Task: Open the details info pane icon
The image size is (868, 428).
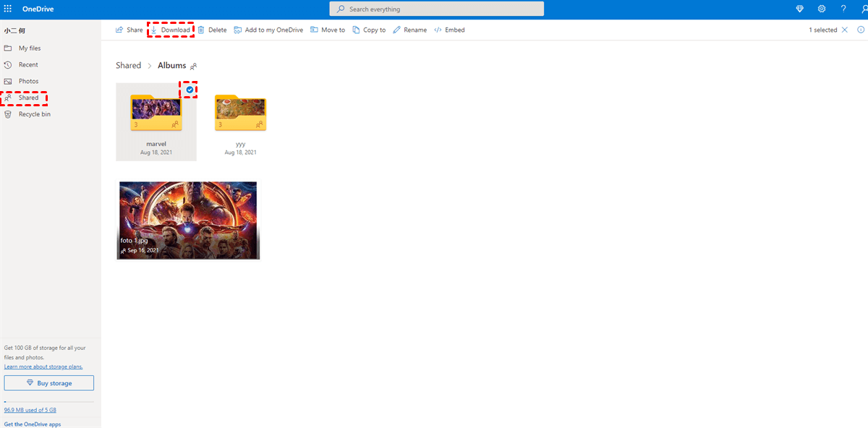Action: coord(861,30)
